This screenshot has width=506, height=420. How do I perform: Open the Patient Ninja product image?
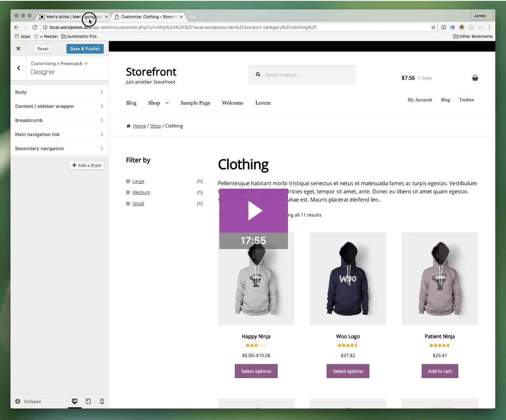(440, 279)
